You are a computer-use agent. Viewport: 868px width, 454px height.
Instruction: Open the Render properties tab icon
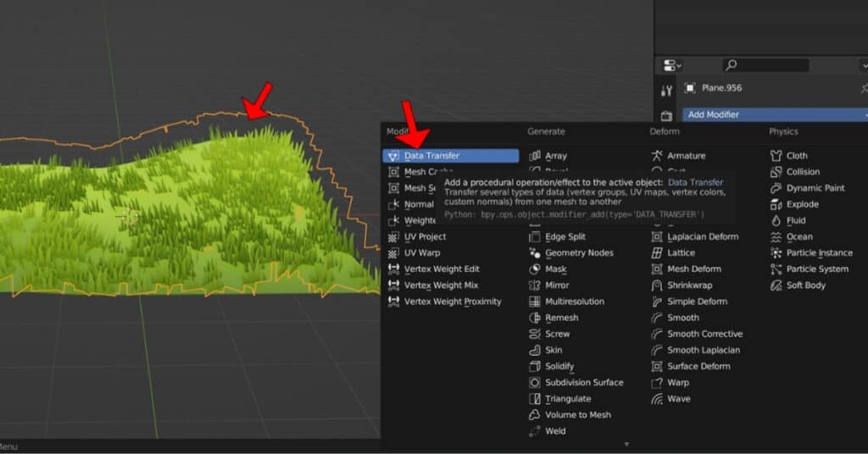tap(666, 115)
